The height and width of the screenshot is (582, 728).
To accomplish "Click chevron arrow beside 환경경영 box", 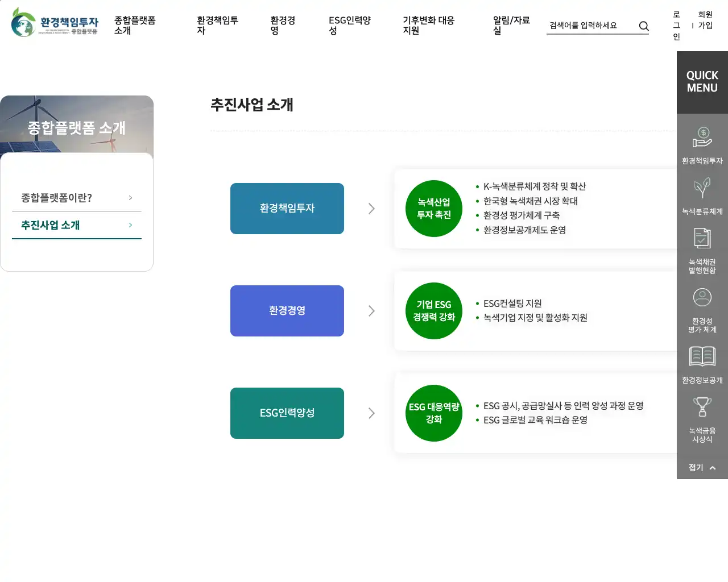I will [x=371, y=311].
